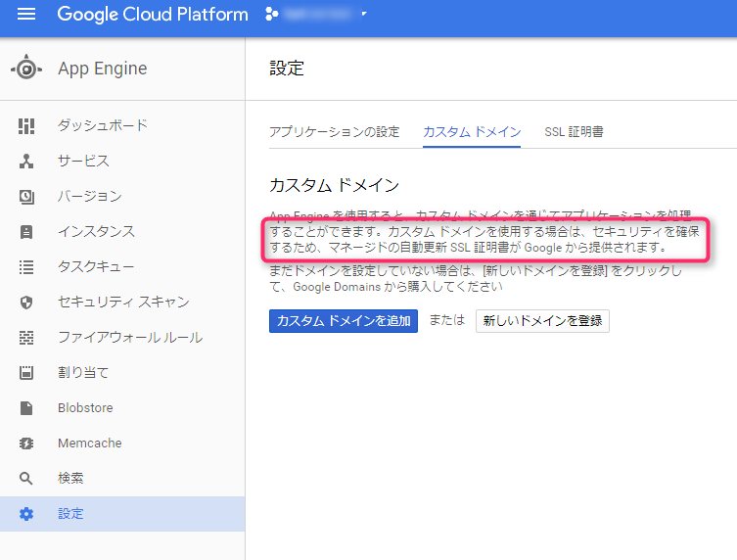The image size is (737, 560).
Task: Open ダッシュボード in the sidebar
Action: pyautogui.click(x=122, y=126)
